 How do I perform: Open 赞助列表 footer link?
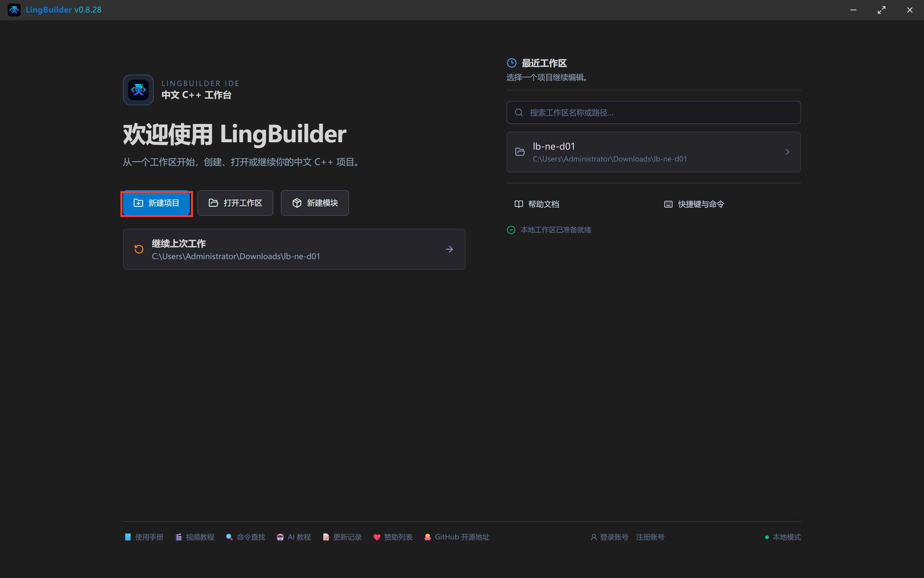[x=393, y=537]
